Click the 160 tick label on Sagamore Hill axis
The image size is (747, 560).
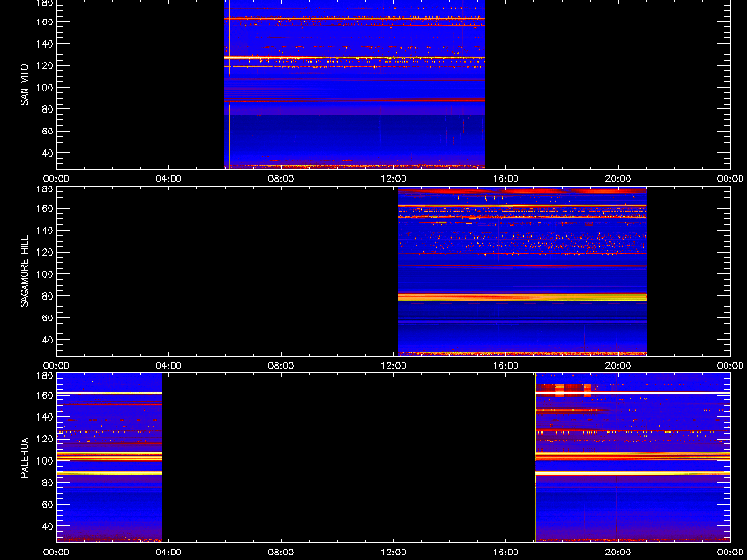(x=44, y=208)
